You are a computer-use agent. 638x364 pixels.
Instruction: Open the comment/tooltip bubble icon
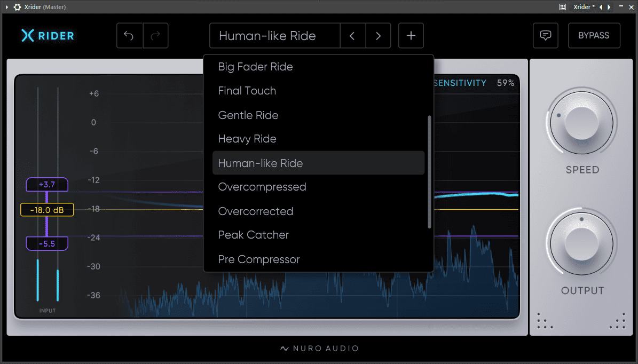(x=546, y=36)
